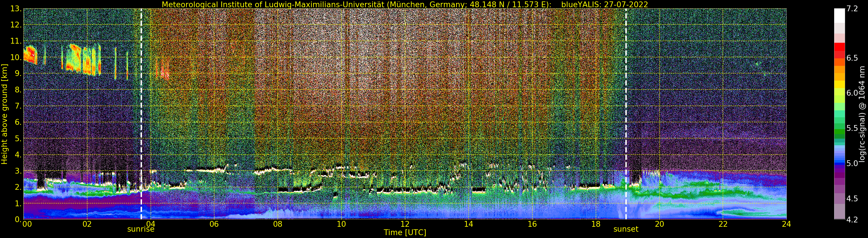Click the height axis tick '13.'

click(x=16, y=9)
